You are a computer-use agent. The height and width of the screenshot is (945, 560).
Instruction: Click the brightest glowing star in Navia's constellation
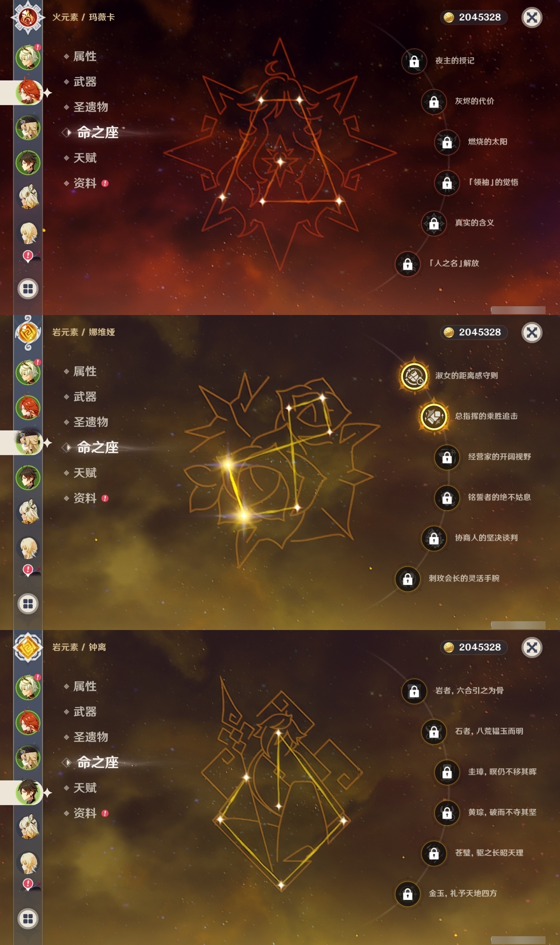[x=228, y=464]
